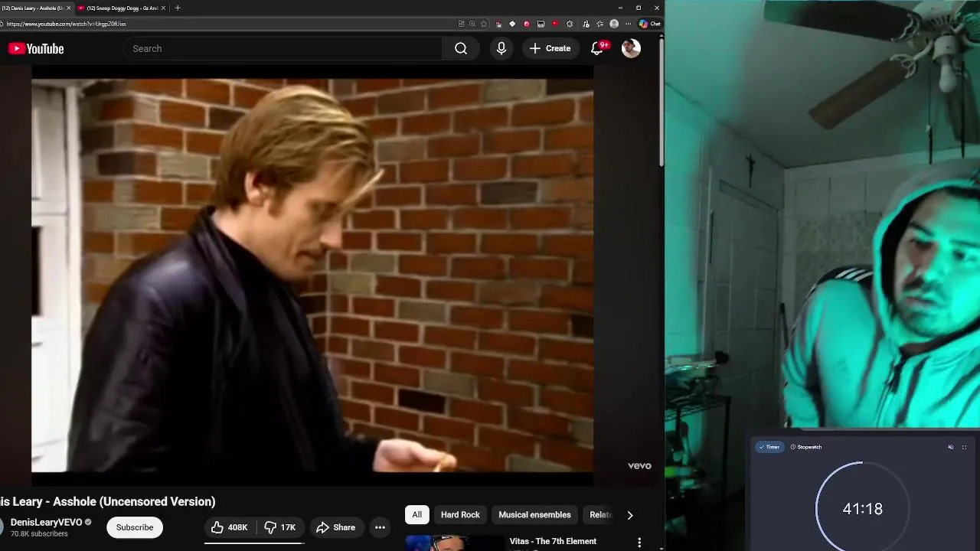Open the Create button
Viewport: 980px width, 551px height.
click(x=550, y=48)
